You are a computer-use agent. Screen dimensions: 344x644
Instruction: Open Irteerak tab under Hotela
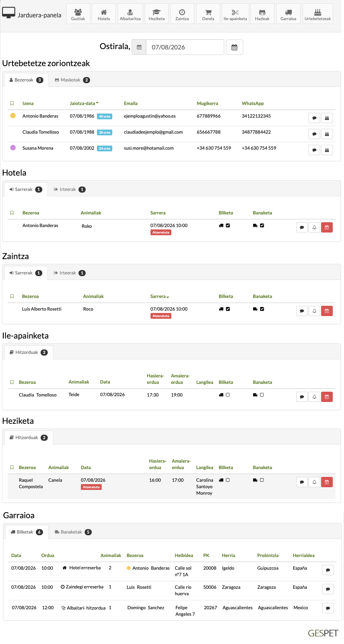coord(69,190)
